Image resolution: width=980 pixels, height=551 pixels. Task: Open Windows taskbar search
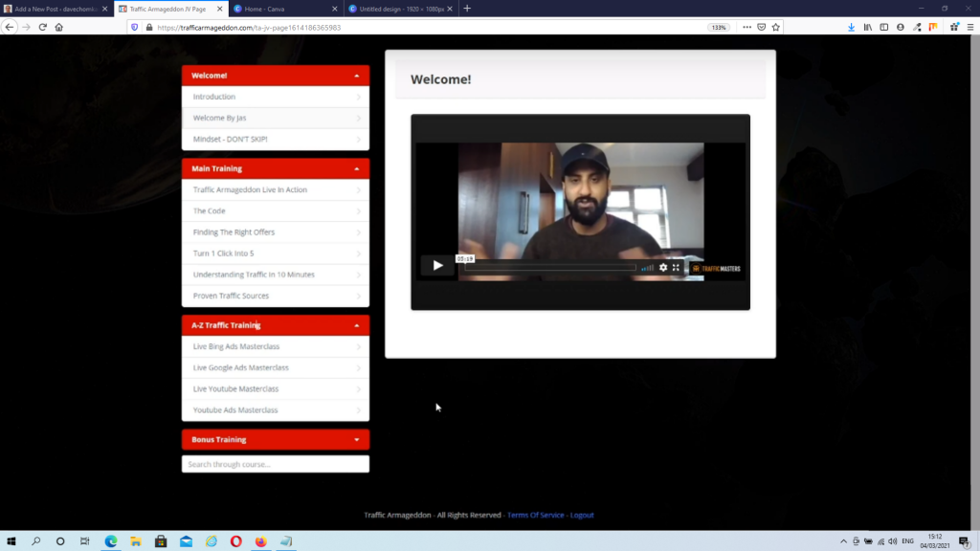pos(35,541)
